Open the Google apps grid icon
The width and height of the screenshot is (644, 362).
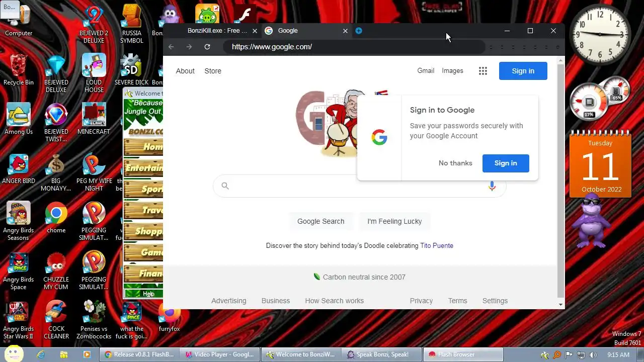[x=483, y=71]
